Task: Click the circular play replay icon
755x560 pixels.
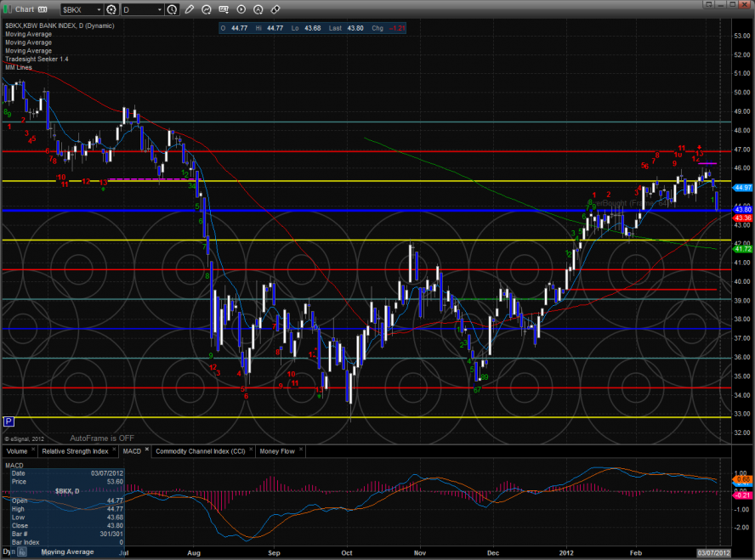Action: pos(241,9)
